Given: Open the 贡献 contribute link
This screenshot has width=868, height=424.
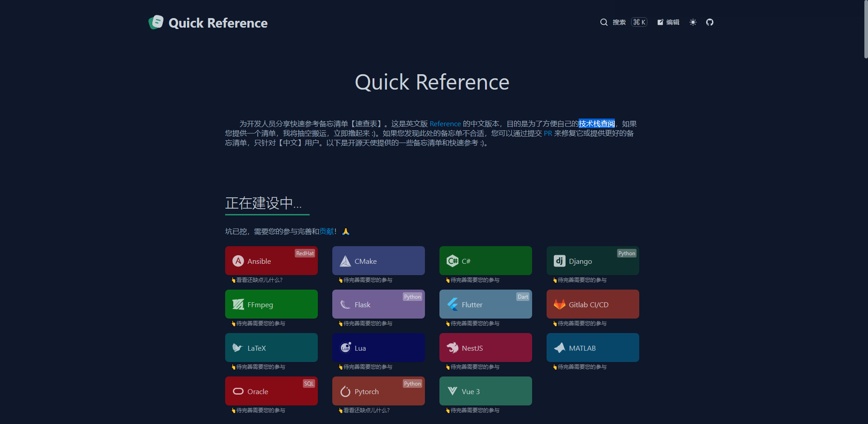Looking at the screenshot, I should click(x=326, y=232).
